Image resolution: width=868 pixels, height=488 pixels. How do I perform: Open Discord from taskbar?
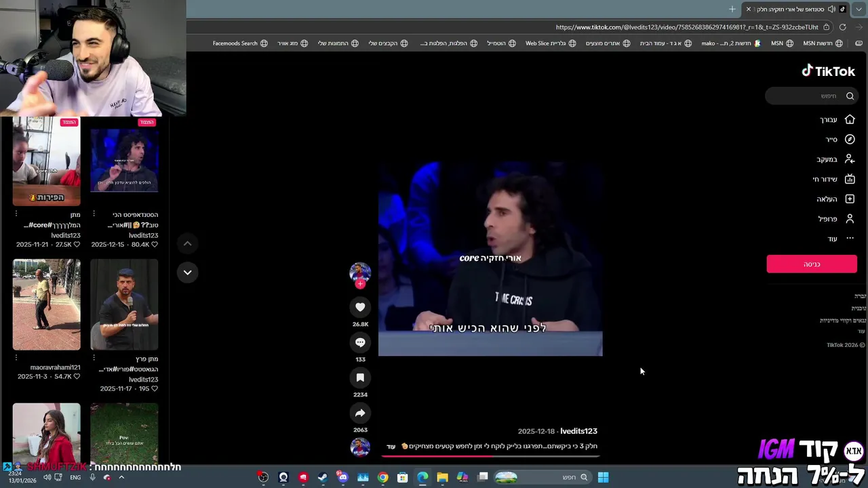(342, 477)
